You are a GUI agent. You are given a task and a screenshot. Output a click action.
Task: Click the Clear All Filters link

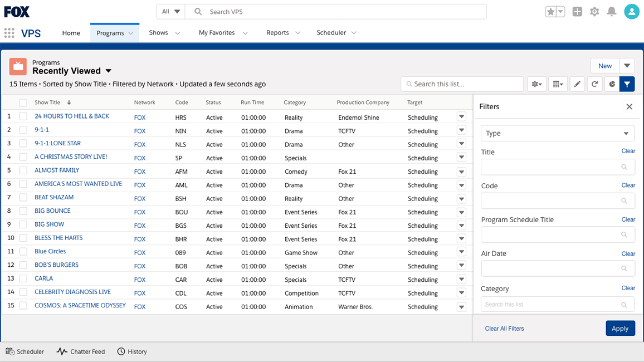(x=504, y=328)
